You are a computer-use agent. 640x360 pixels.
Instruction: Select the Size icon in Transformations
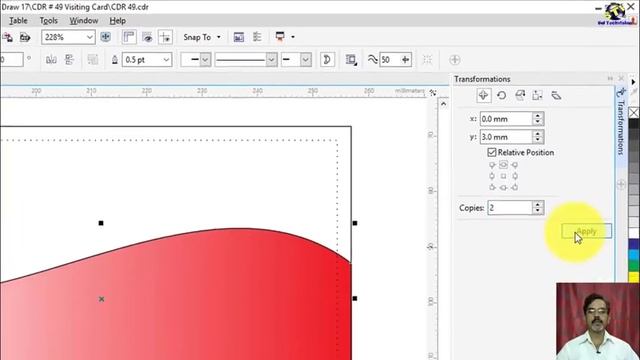tap(538, 96)
